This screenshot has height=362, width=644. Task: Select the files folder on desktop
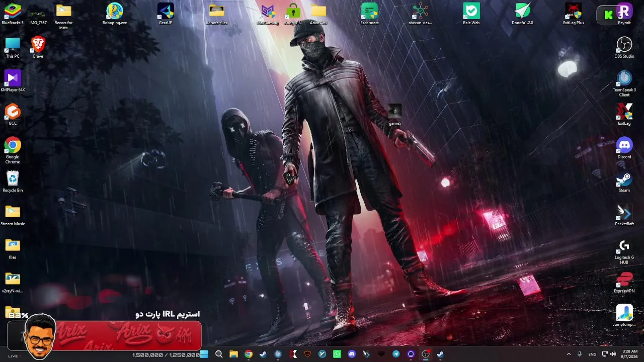point(13,249)
